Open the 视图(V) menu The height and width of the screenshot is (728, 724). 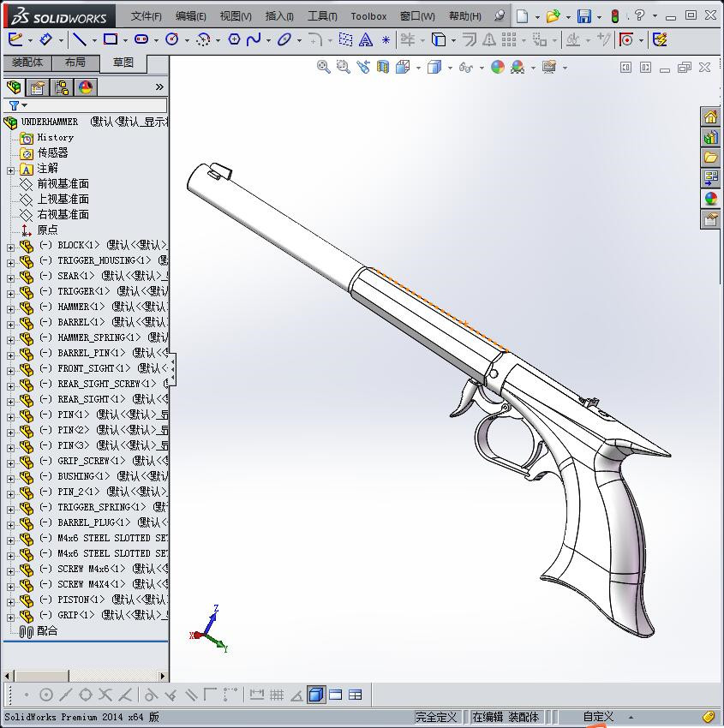236,16
